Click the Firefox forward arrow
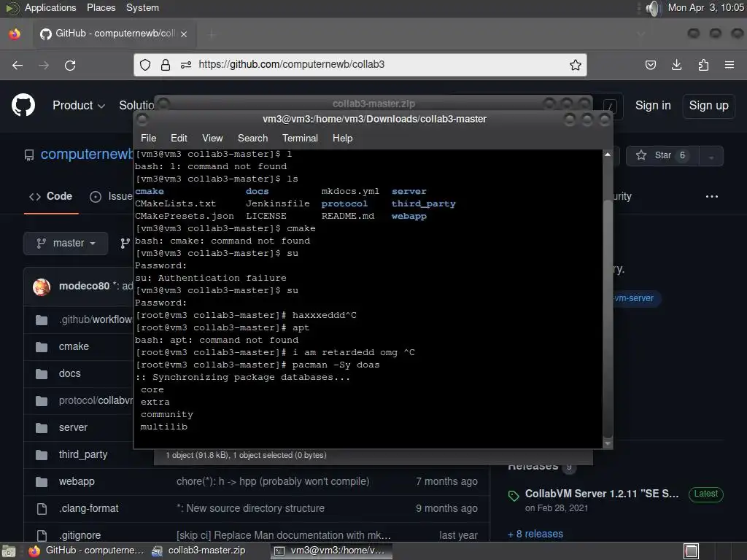The height and width of the screenshot is (560, 747). pos(44,65)
